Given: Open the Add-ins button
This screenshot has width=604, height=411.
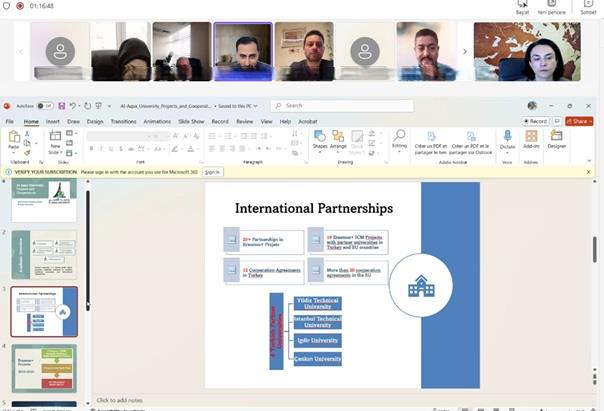Looking at the screenshot, I should (530, 139).
